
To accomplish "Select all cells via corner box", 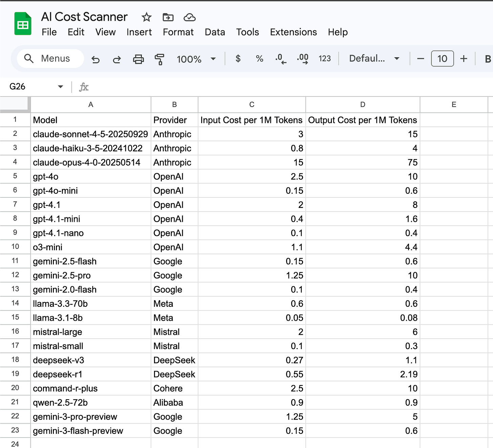I will pos(15,105).
